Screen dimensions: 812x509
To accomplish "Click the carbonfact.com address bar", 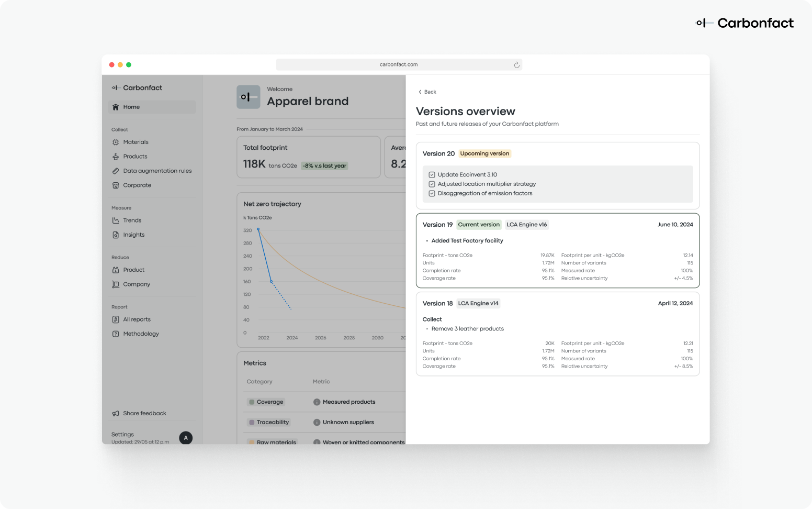I will click(399, 64).
